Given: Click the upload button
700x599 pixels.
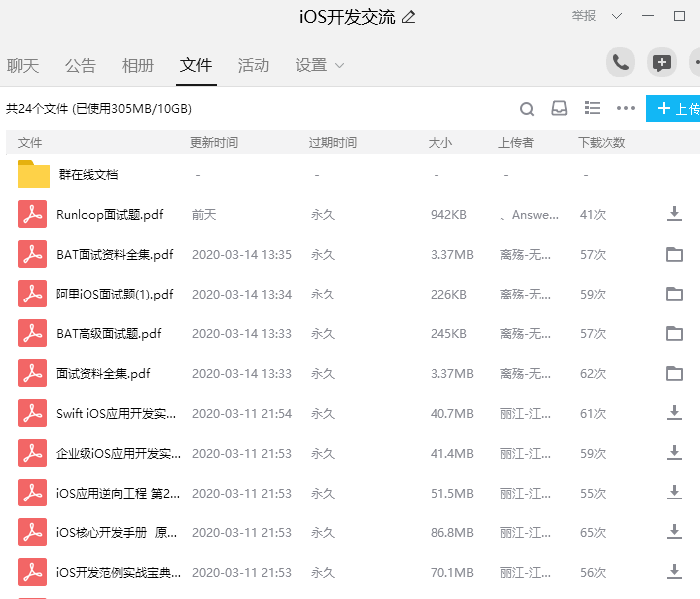Looking at the screenshot, I should pyautogui.click(x=673, y=108).
